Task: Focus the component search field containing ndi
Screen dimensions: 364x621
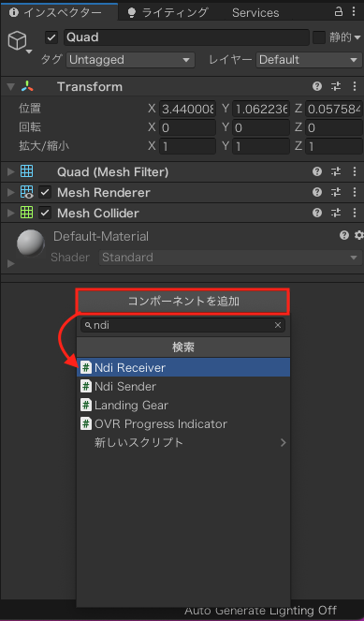Action: [x=183, y=325]
